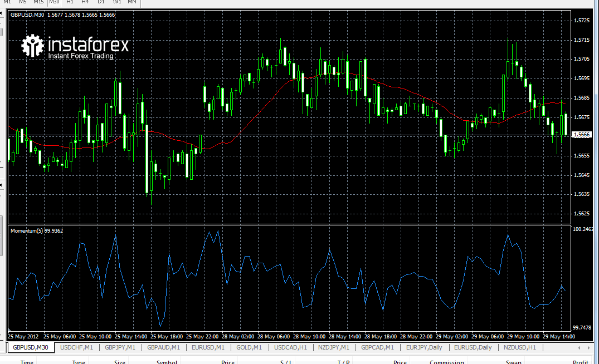Choose the H4 timeframe
This screenshot has width=599, height=364.
(85, 2)
